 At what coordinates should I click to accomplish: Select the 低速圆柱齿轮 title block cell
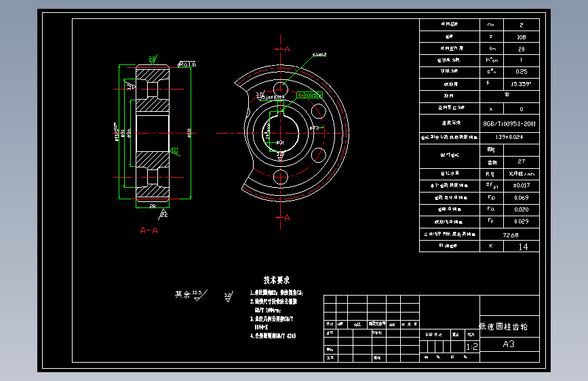point(509,326)
